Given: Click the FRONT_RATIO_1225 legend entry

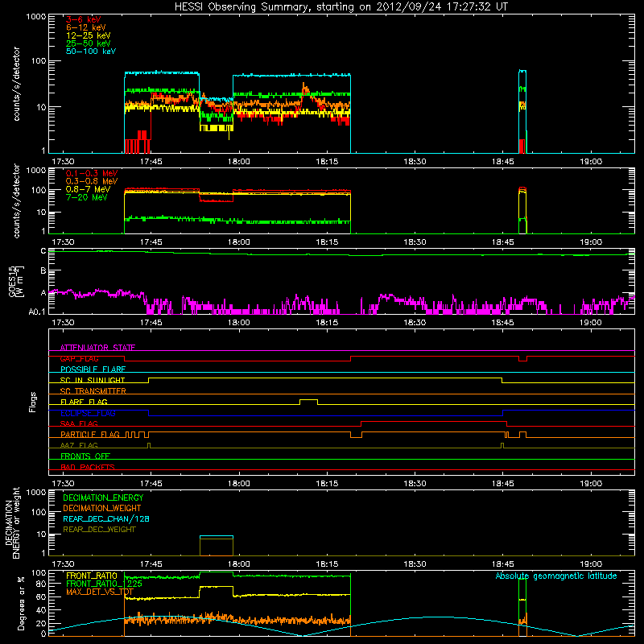Looking at the screenshot, I should pyautogui.click(x=104, y=584).
